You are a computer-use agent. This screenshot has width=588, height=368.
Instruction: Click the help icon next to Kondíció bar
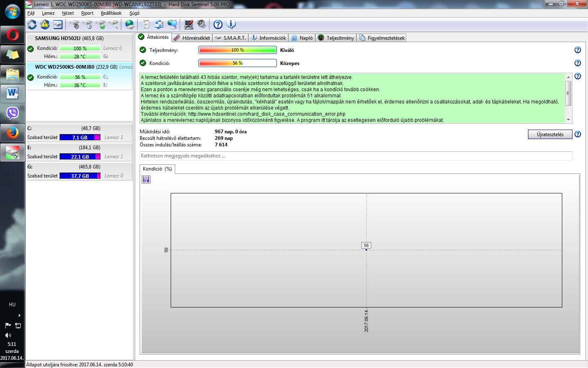(578, 63)
